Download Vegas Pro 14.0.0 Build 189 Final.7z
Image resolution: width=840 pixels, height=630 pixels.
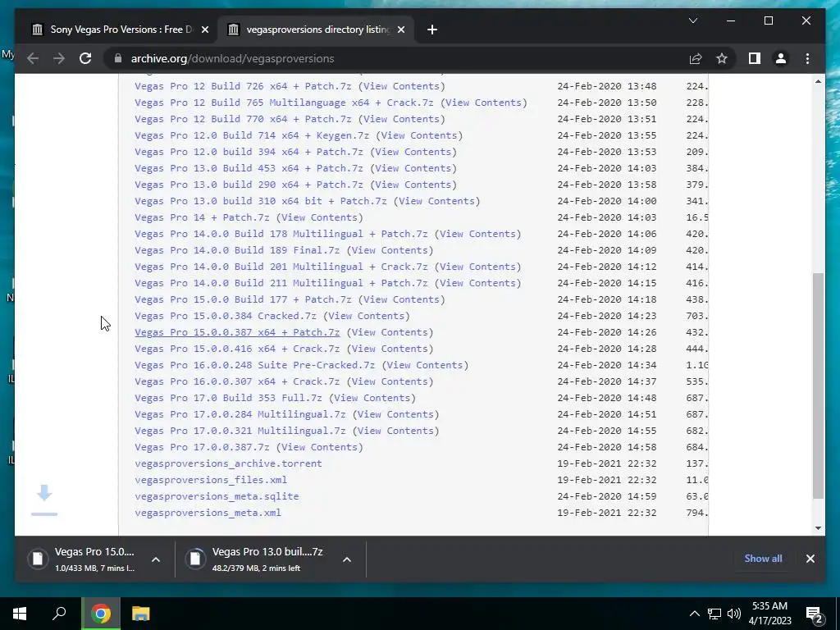coord(237,250)
